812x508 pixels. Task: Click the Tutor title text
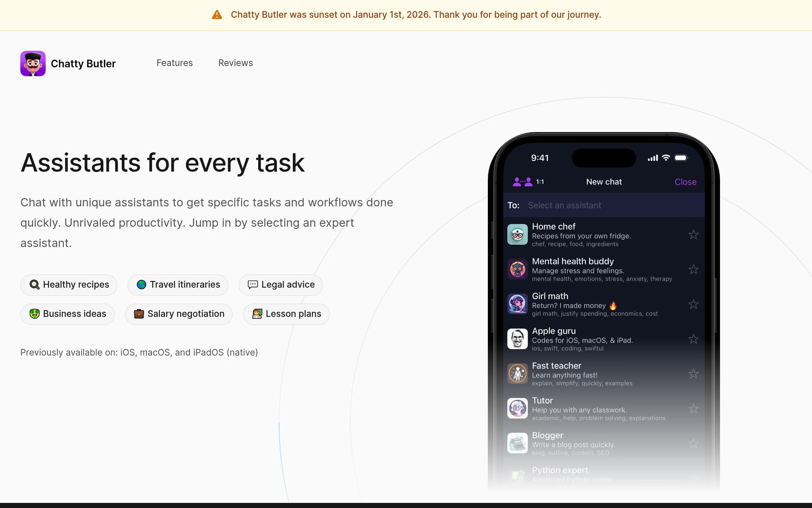click(x=542, y=400)
